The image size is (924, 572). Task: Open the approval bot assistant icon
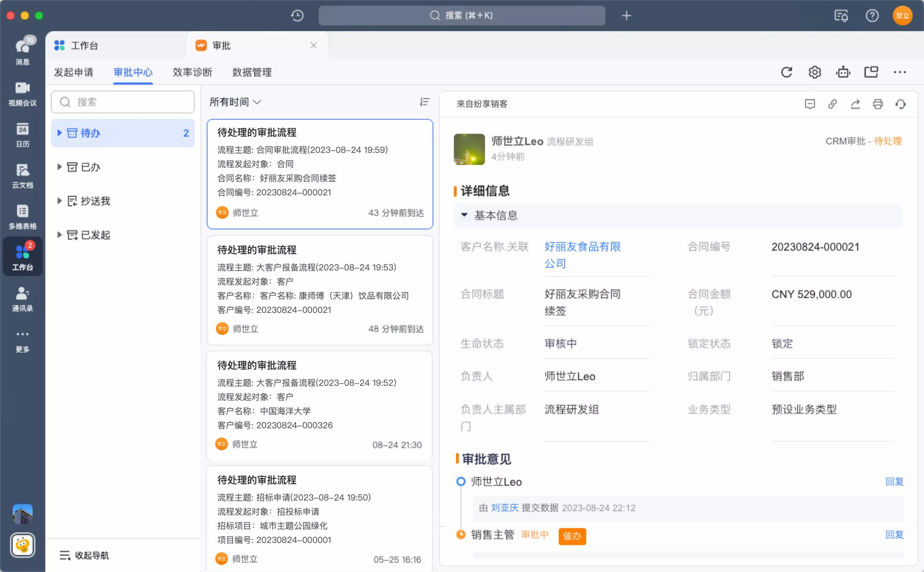point(843,72)
